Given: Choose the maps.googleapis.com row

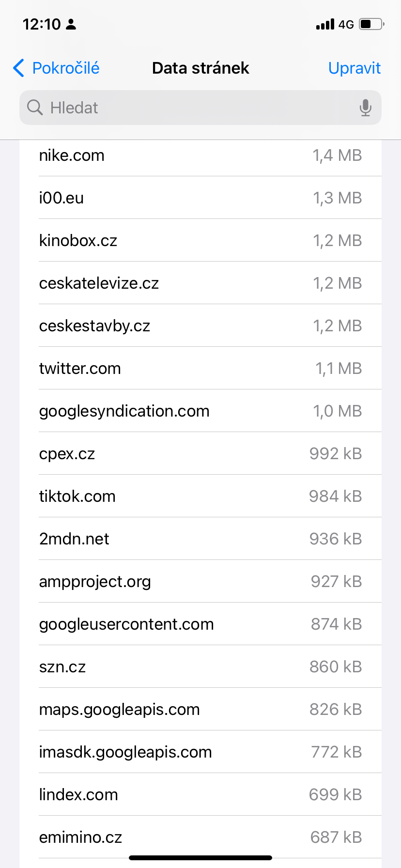Looking at the screenshot, I should [x=200, y=710].
